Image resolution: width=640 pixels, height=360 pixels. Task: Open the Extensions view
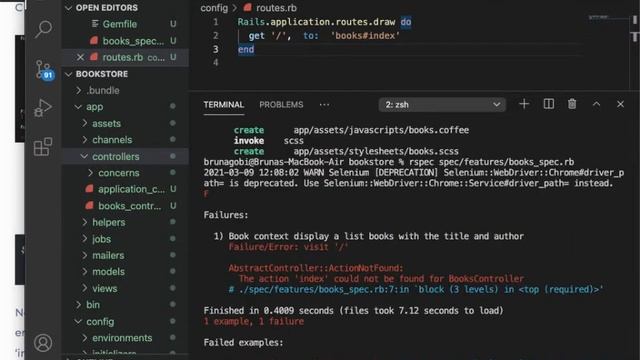[43, 147]
